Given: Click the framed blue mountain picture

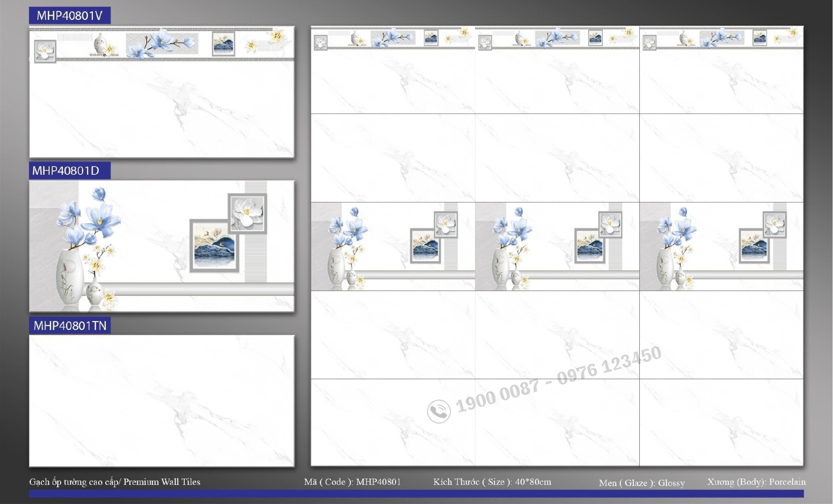Looking at the screenshot, I should tap(214, 246).
